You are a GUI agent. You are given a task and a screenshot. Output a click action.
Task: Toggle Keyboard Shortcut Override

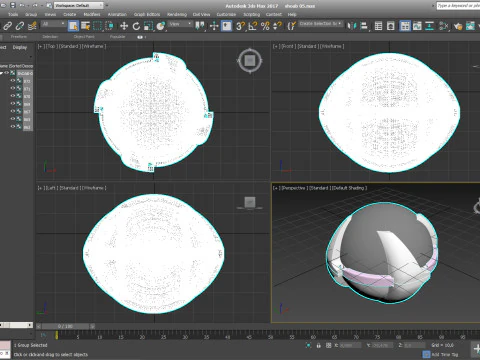[x=227, y=26]
